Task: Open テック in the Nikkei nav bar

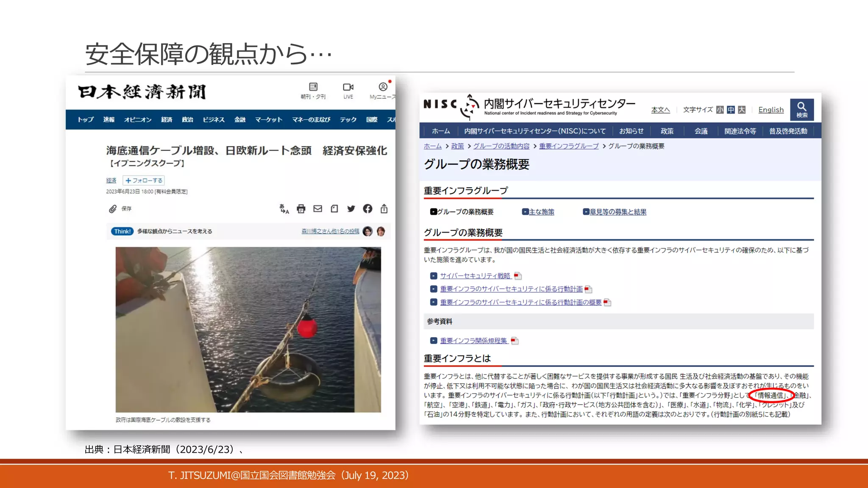Action: [x=348, y=119]
